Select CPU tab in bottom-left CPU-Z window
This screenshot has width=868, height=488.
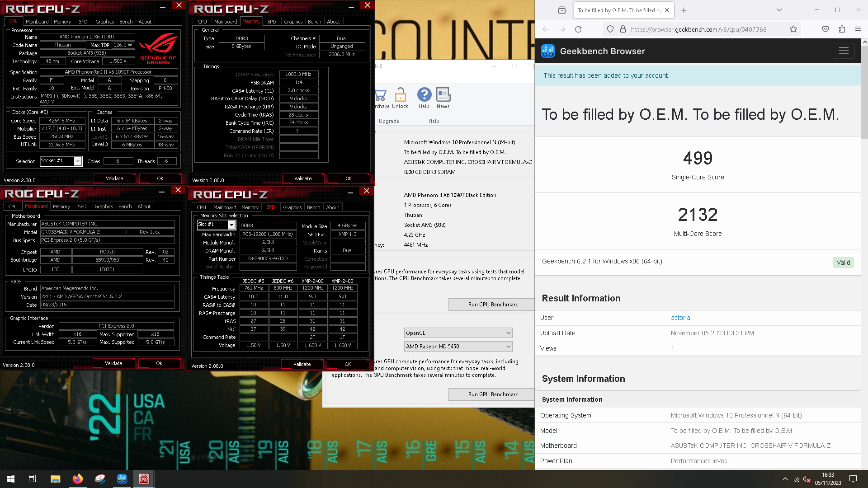(13, 206)
